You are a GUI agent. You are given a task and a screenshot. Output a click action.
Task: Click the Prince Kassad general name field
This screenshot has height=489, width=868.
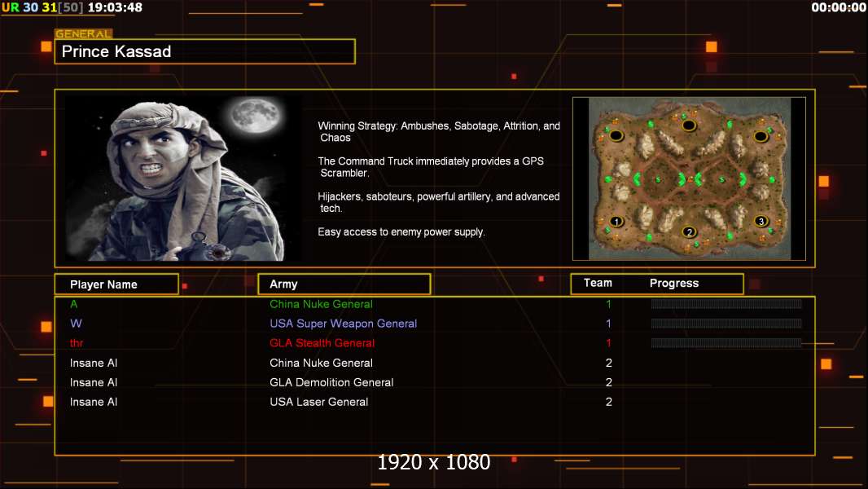point(205,51)
